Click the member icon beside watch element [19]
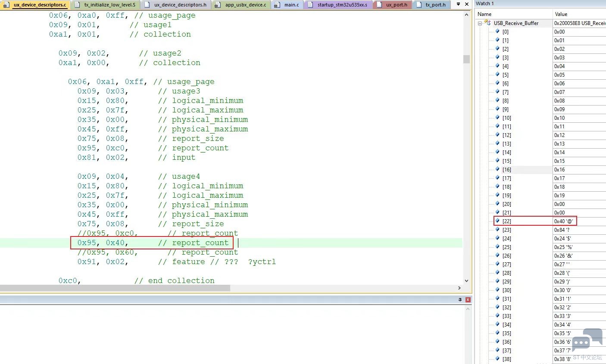The width and height of the screenshot is (606, 364). 497,195
